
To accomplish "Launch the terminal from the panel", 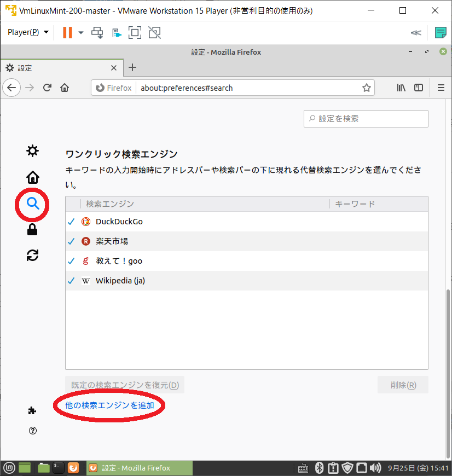I will pos(58,468).
